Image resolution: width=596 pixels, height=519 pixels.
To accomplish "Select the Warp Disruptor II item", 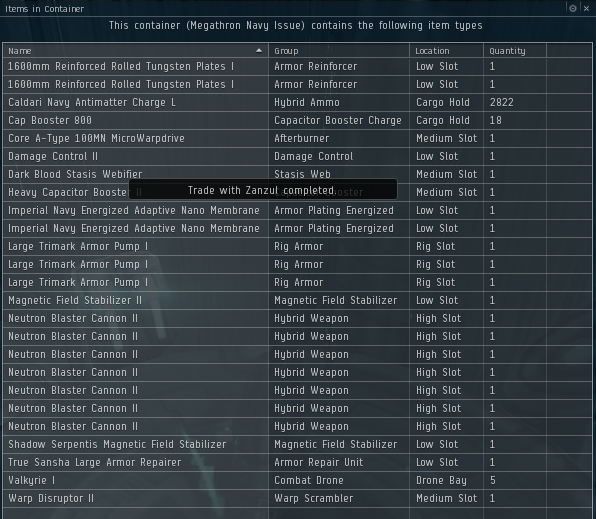I will [x=297, y=498].
